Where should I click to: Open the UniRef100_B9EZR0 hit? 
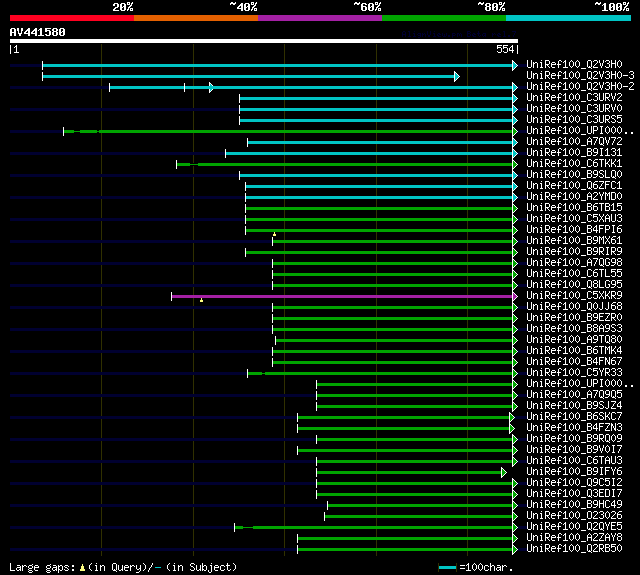[574, 318]
